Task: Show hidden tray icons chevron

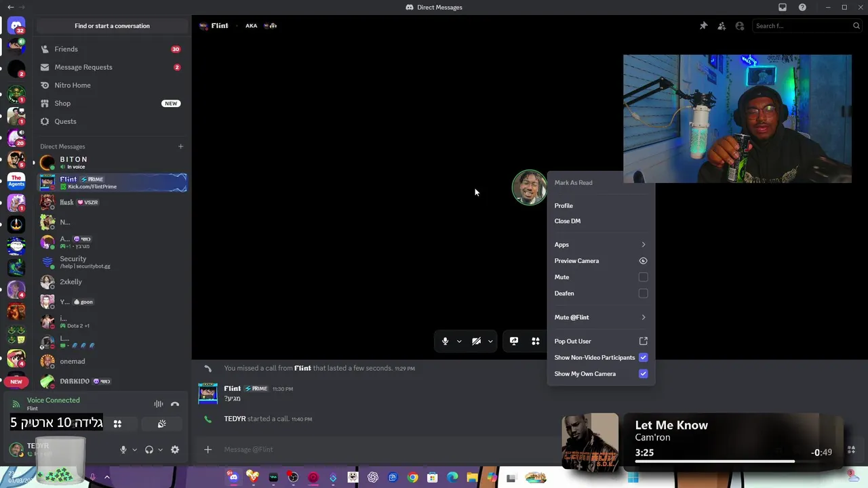Action: click(106, 477)
